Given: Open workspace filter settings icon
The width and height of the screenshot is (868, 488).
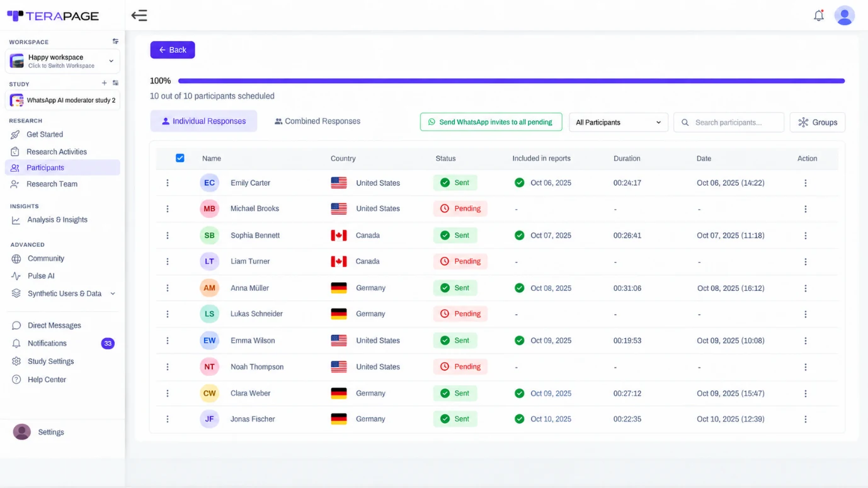Looking at the screenshot, I should coord(115,42).
